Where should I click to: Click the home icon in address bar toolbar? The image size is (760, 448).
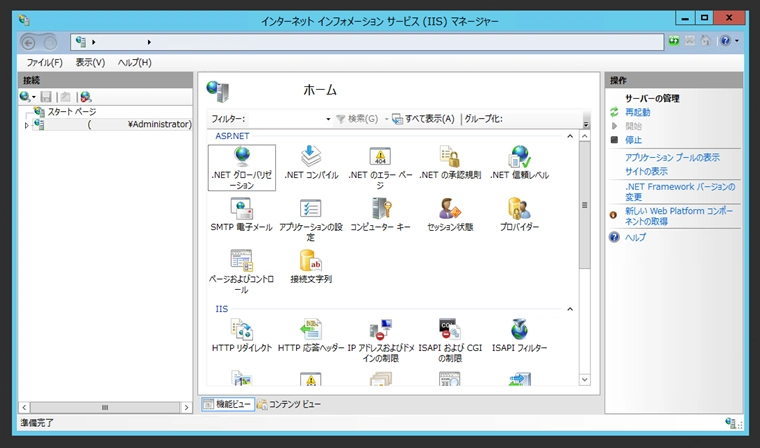[x=706, y=41]
